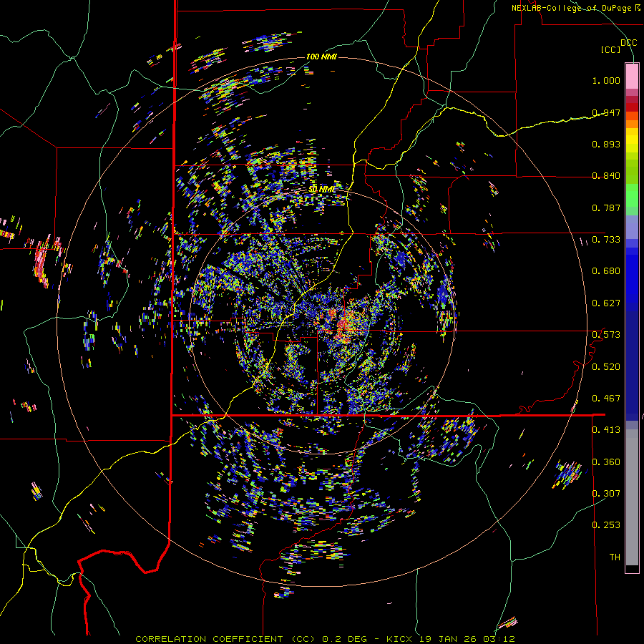The image size is (644, 644).
Task: Click the 0.467 scale value
Action: click(x=606, y=399)
